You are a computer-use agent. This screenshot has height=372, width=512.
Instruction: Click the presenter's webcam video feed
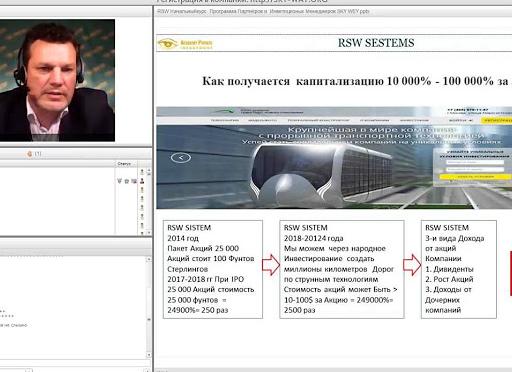tap(57, 80)
